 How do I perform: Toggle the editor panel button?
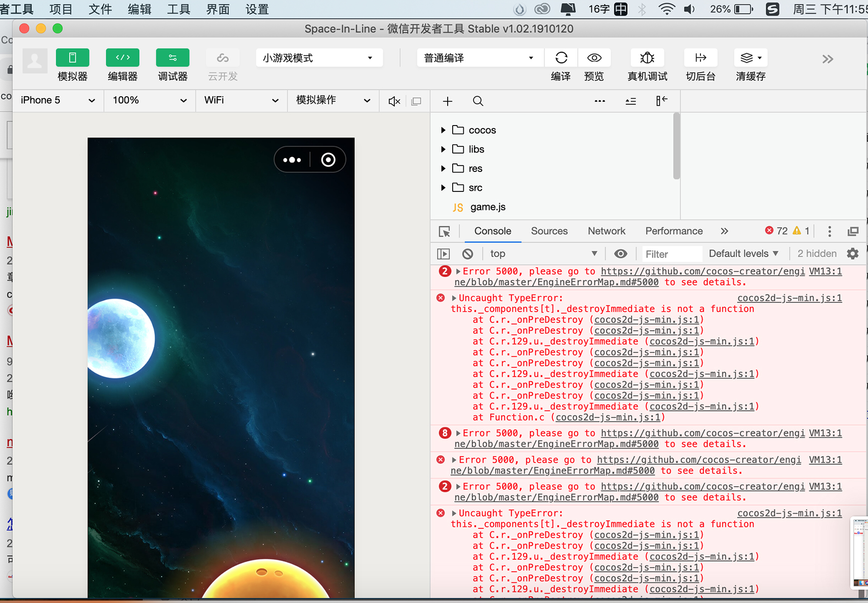(122, 58)
